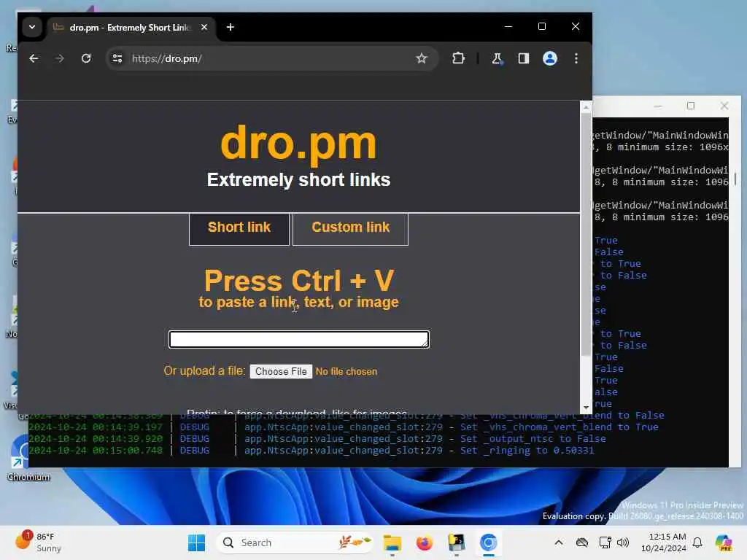
Task: Open the cloud sync tray icon
Action: [581, 542]
